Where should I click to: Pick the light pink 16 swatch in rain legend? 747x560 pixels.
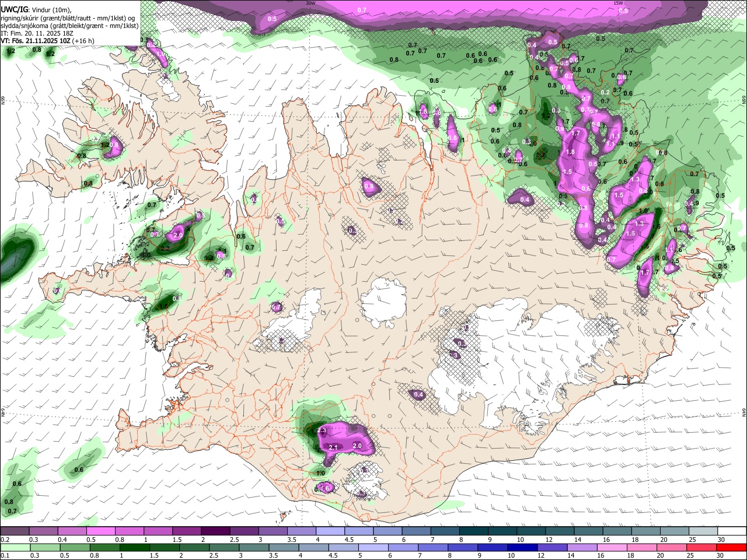pos(613,547)
